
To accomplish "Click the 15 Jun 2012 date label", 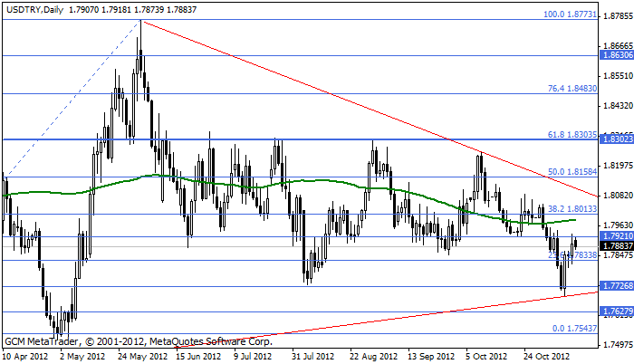I will tap(198, 357).
